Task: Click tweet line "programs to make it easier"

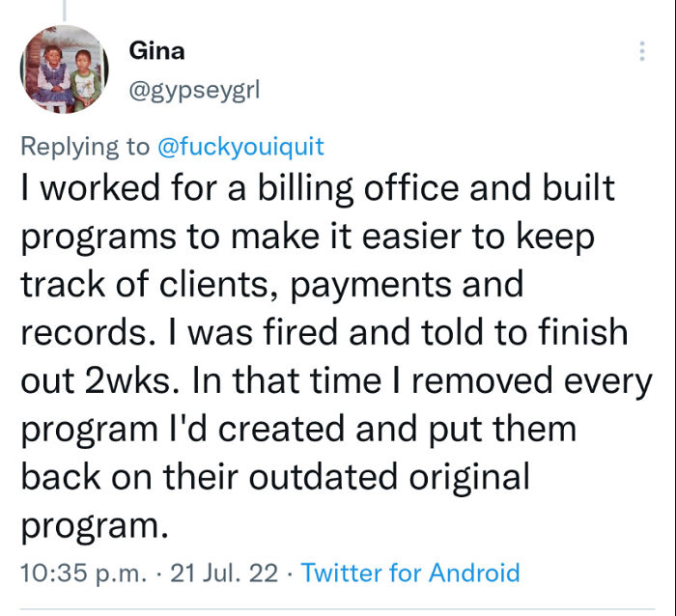Action: [x=308, y=237]
